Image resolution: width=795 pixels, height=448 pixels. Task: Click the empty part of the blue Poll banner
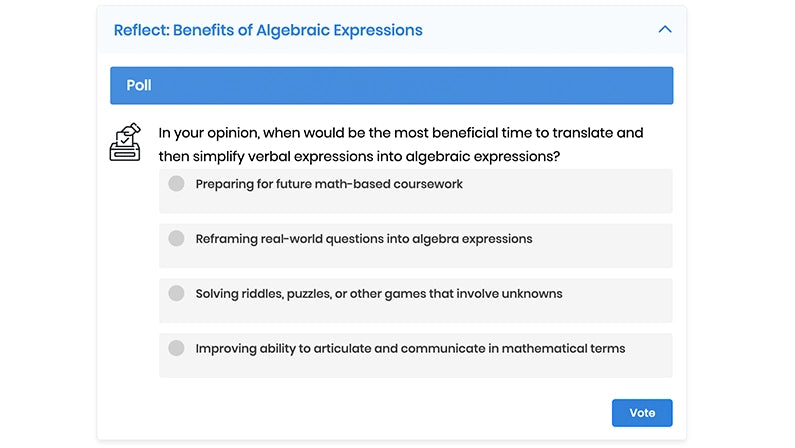pyautogui.click(x=420, y=85)
